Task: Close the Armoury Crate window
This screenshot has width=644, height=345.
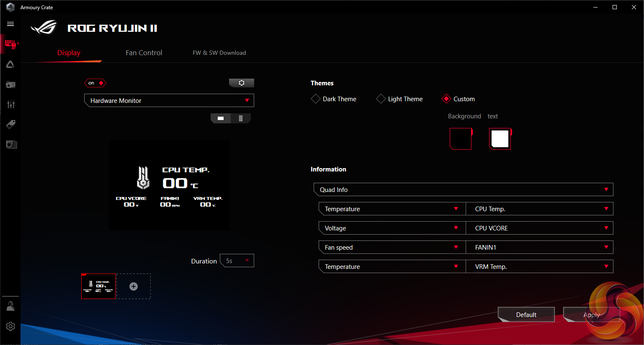Action: (634, 7)
